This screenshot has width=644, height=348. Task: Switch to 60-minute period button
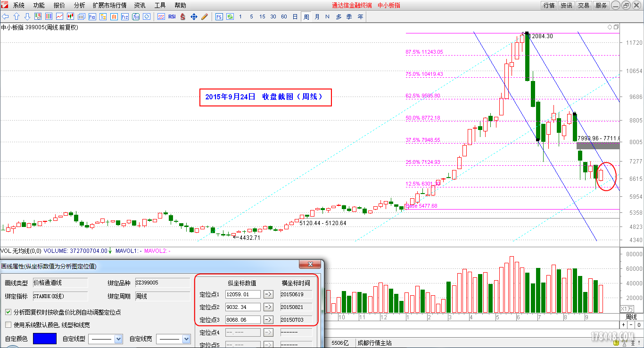[x=284, y=16]
